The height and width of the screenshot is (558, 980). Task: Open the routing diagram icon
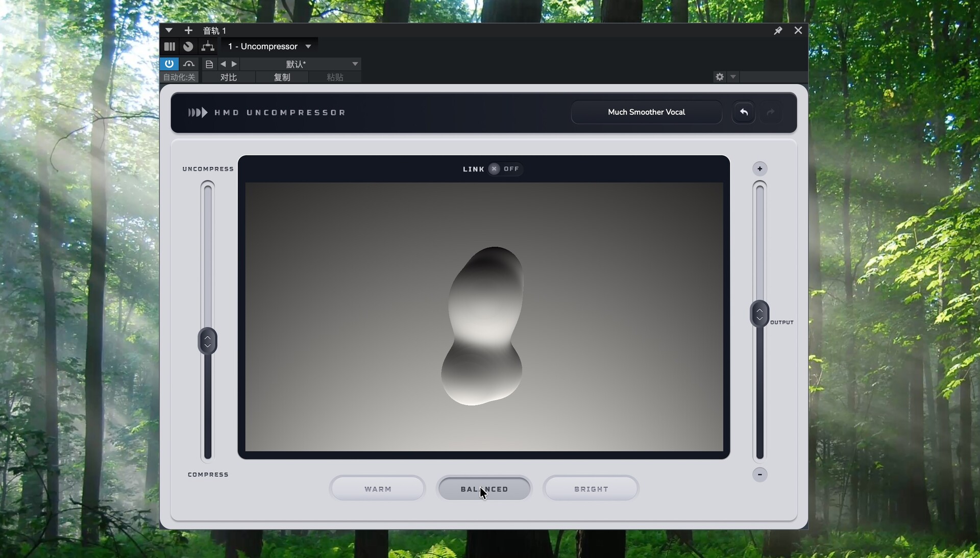(208, 46)
